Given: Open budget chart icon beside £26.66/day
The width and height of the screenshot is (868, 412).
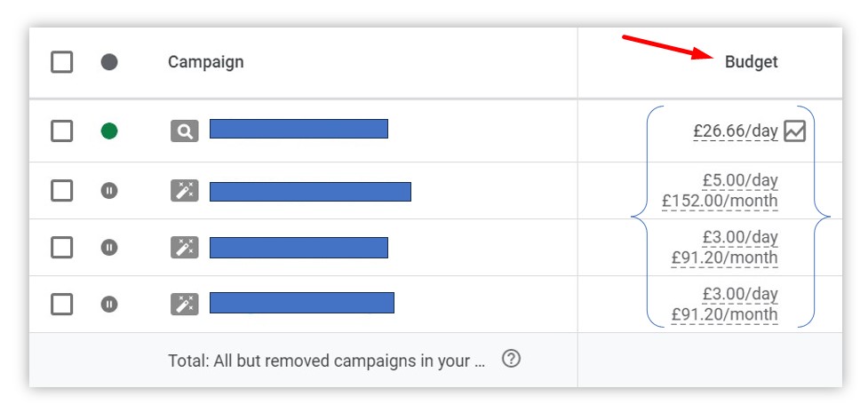Looking at the screenshot, I should pyautogui.click(x=794, y=131).
